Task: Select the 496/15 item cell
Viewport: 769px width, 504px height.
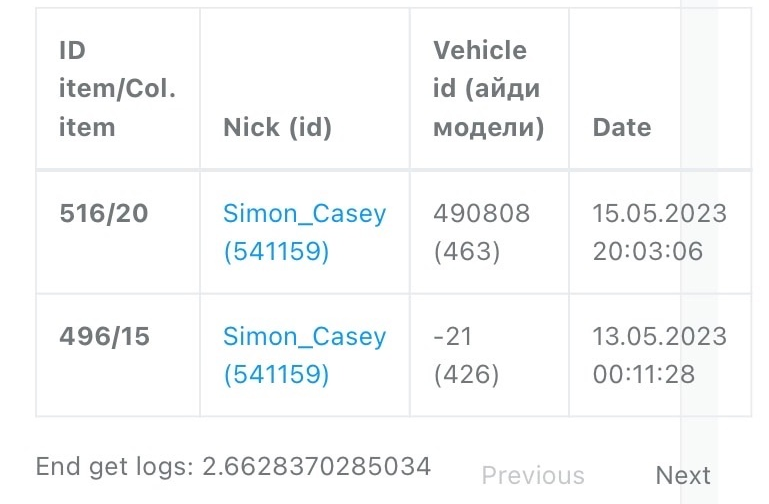Action: 104,337
